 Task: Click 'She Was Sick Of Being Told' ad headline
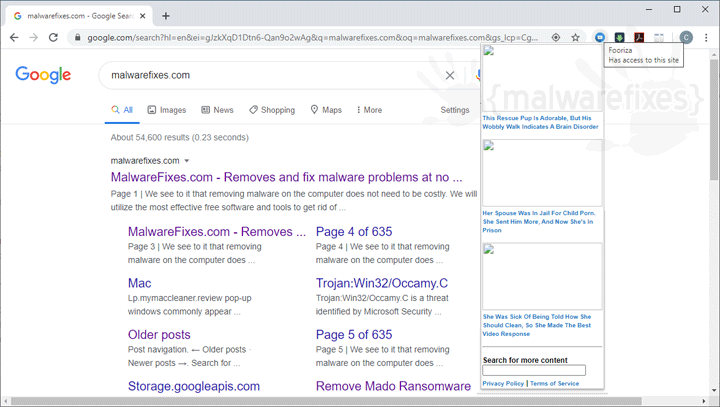pyautogui.click(x=537, y=325)
